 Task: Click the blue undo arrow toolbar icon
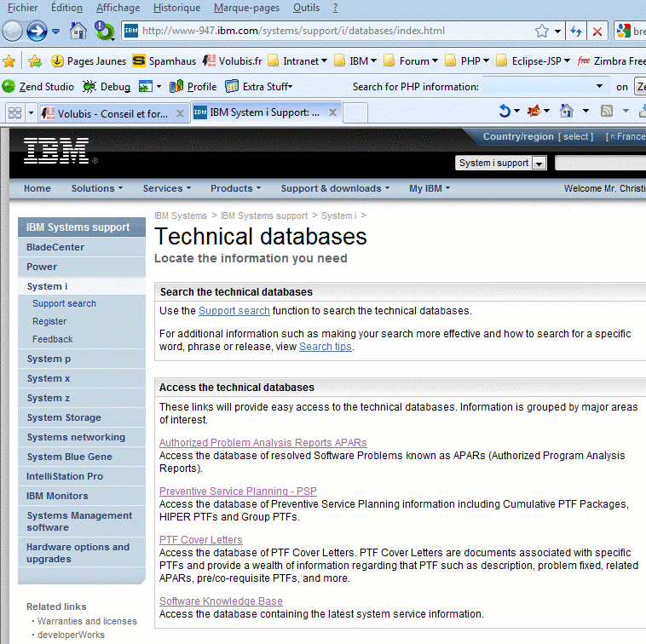tap(505, 111)
